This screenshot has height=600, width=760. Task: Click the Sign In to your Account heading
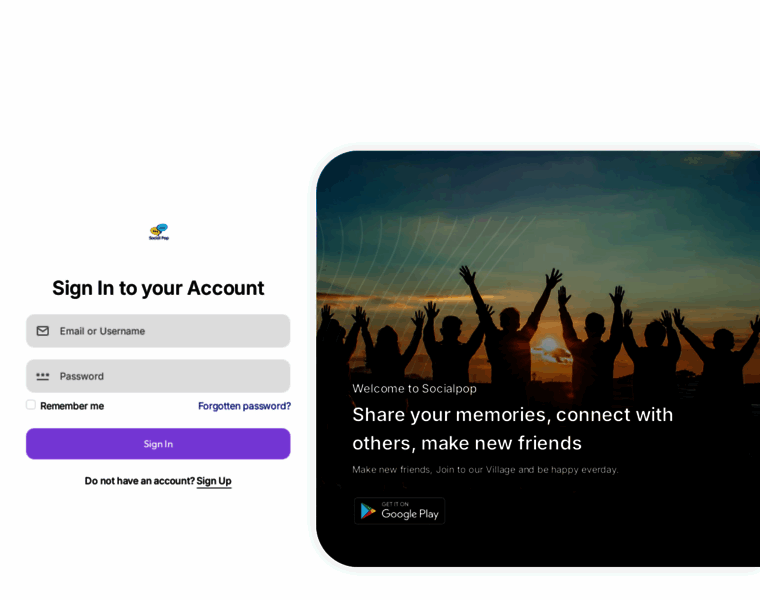pyautogui.click(x=158, y=288)
